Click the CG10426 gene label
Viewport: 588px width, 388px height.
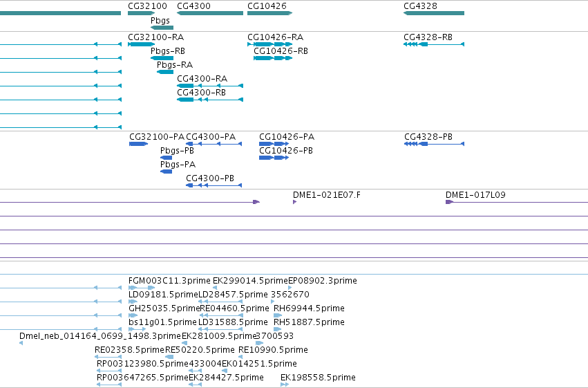[x=267, y=6]
